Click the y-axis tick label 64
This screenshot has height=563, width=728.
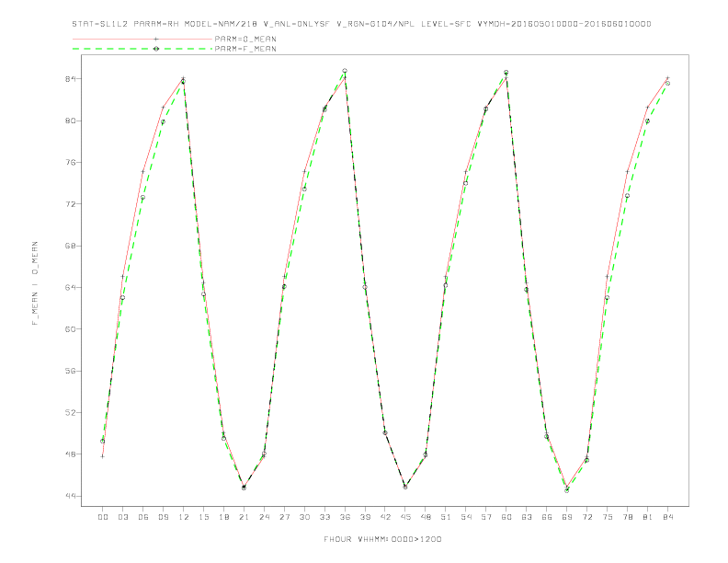[x=70, y=288]
